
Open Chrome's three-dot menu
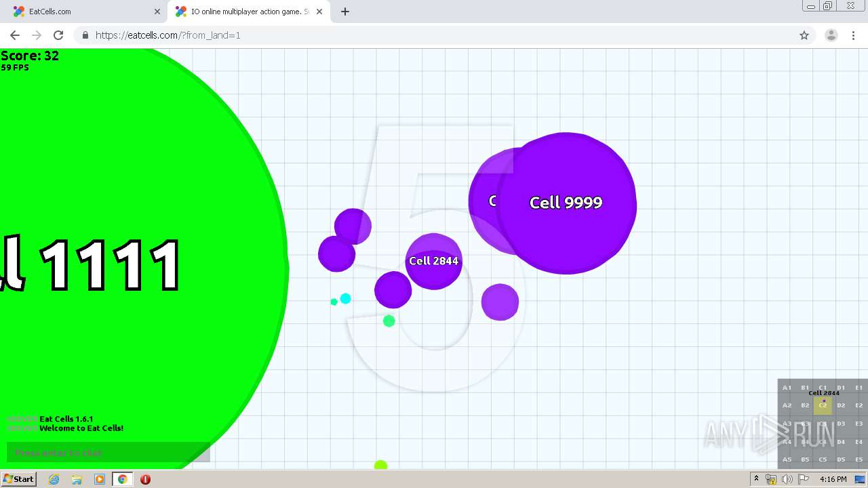pyautogui.click(x=853, y=35)
